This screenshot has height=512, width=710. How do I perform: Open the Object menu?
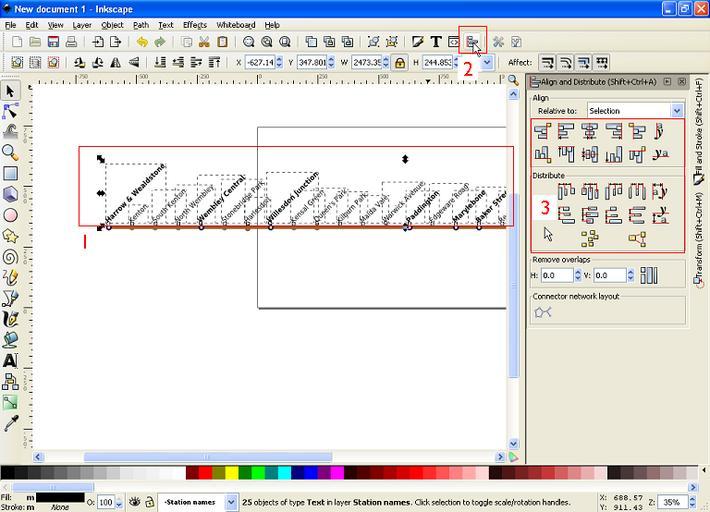(112, 25)
